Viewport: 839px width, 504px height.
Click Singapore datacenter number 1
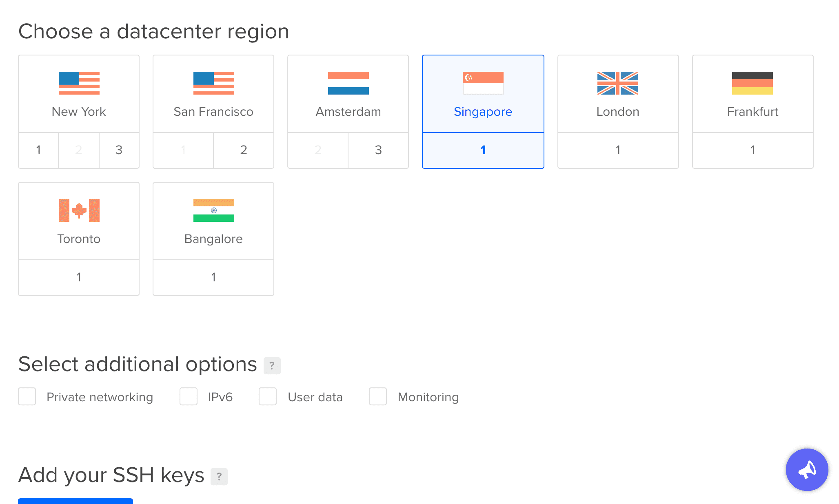click(x=483, y=150)
